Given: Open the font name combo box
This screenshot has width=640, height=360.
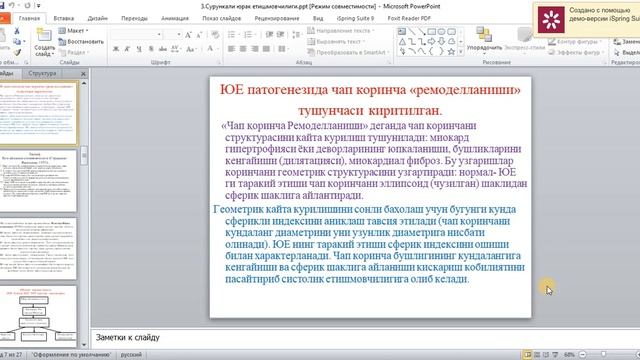Looking at the screenshot, I should click(137, 35).
